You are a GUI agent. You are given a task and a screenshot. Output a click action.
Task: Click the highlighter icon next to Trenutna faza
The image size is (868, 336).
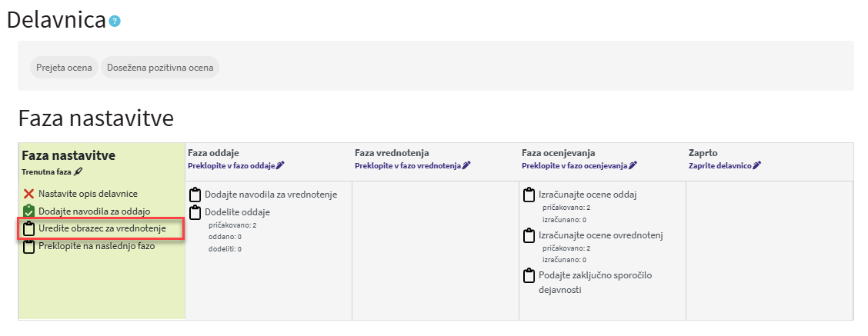coord(78,171)
